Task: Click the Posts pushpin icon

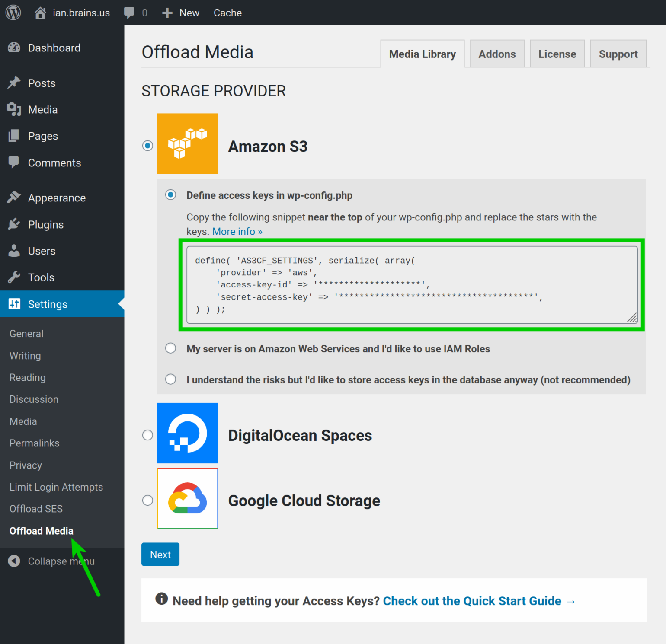Action: (x=14, y=83)
